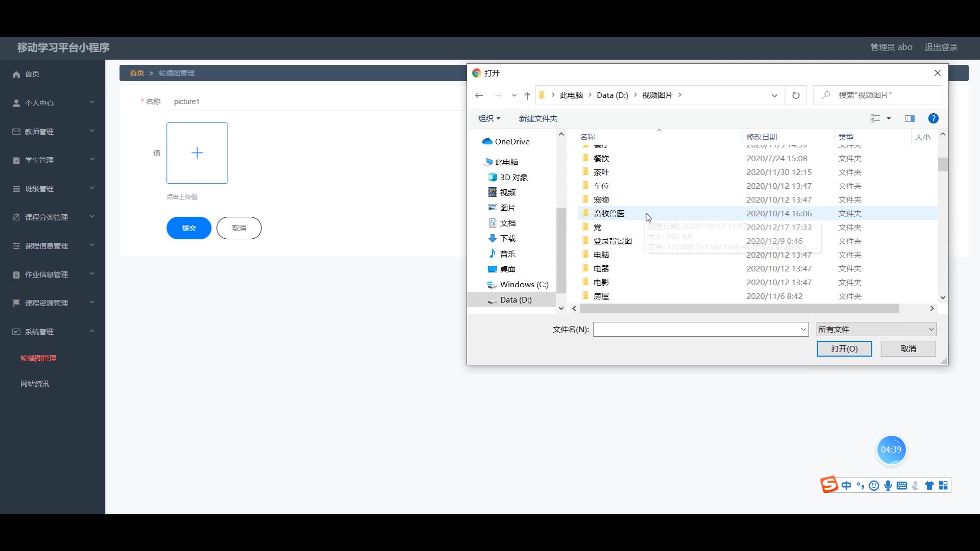Open the address bar history dropdown
The width and height of the screenshot is (980, 551).
pos(774,95)
